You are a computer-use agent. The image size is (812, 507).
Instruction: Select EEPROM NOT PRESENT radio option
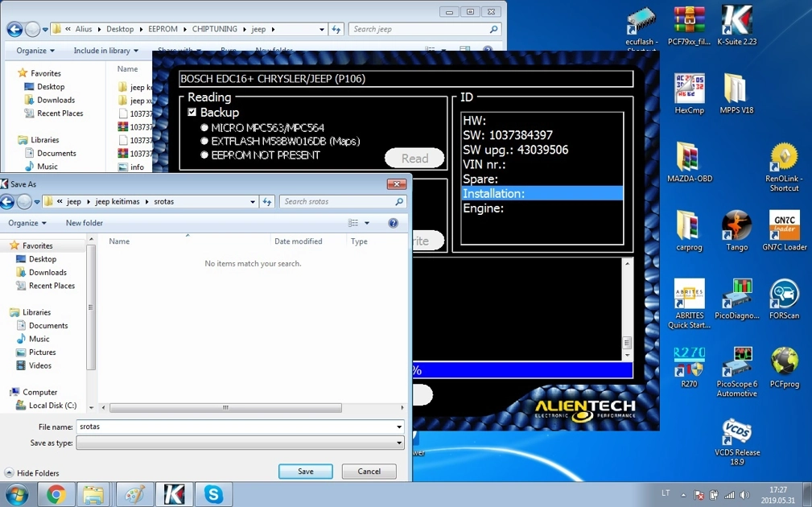(204, 155)
